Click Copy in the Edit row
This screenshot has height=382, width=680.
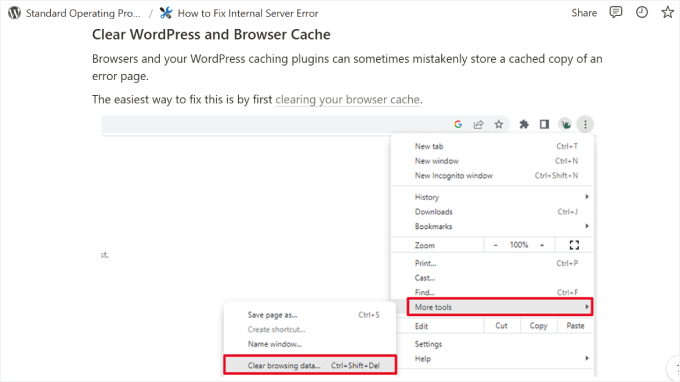538,326
